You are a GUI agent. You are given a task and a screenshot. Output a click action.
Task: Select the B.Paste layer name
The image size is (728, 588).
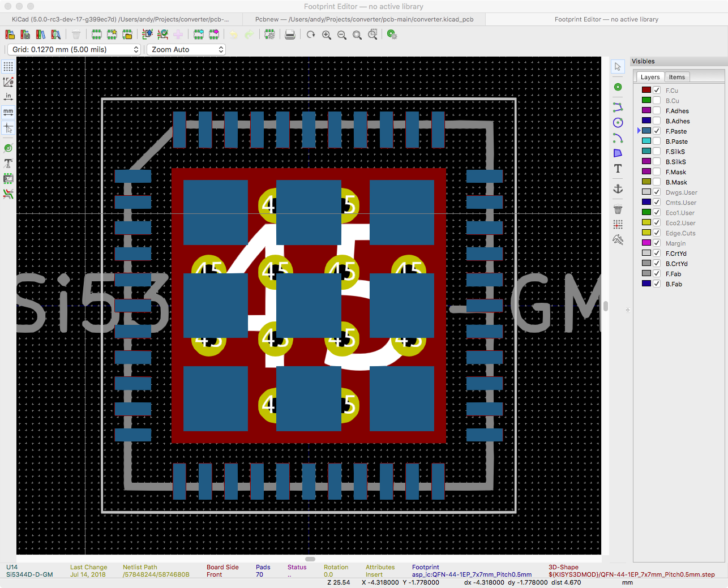(676, 141)
